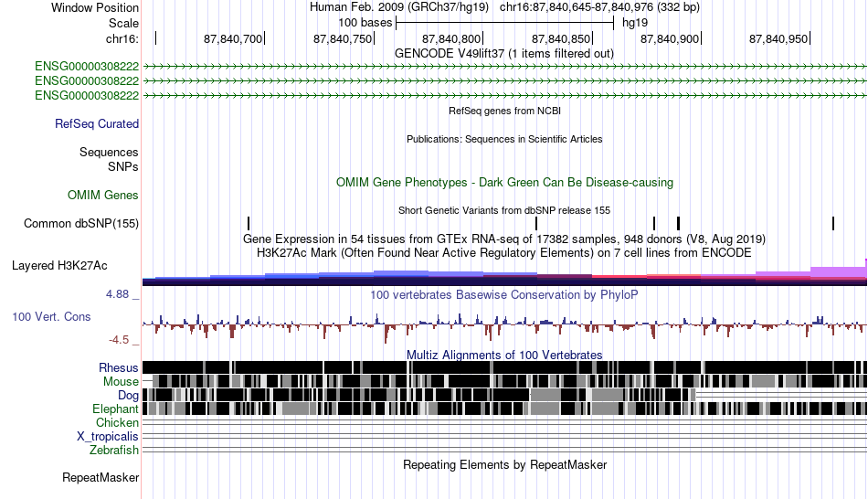Viewport: 868px width, 499px height.
Task: Click the GTEx Gene Expression track title
Action: [504, 239]
